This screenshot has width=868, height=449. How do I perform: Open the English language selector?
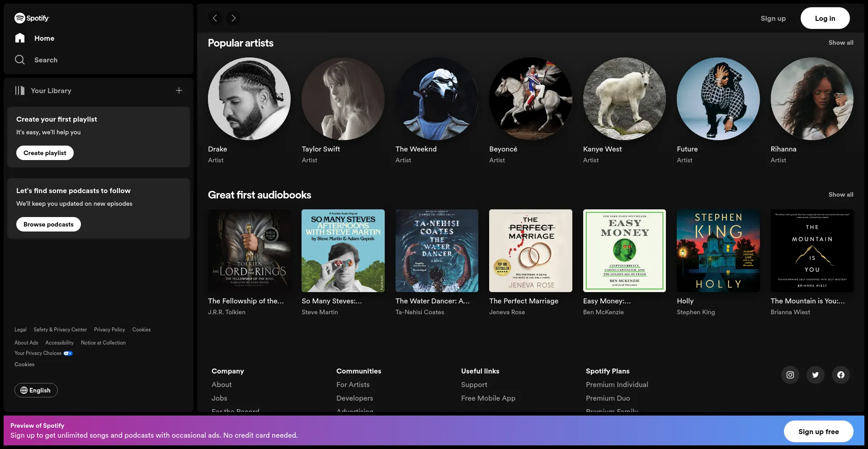coord(36,390)
